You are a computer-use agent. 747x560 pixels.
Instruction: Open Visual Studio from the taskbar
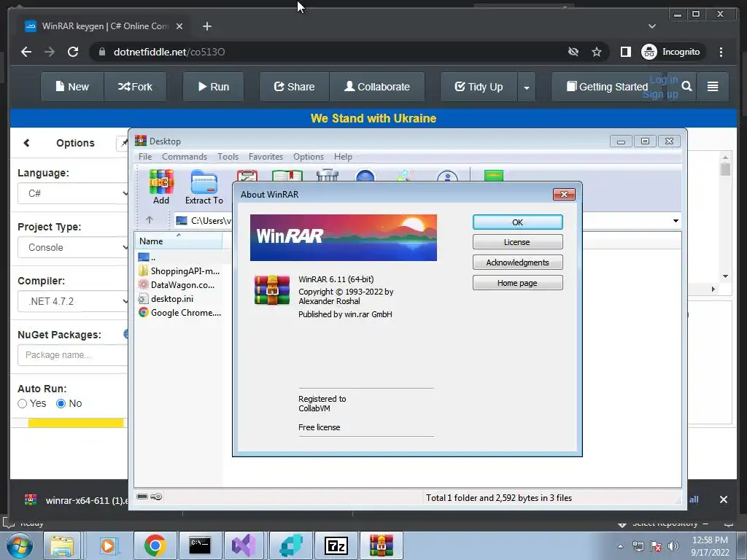pyautogui.click(x=244, y=545)
